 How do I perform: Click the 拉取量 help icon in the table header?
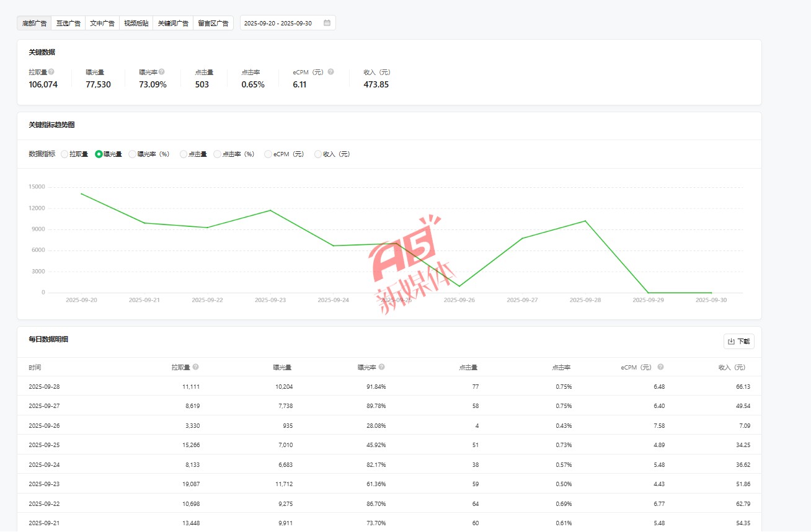click(x=196, y=367)
